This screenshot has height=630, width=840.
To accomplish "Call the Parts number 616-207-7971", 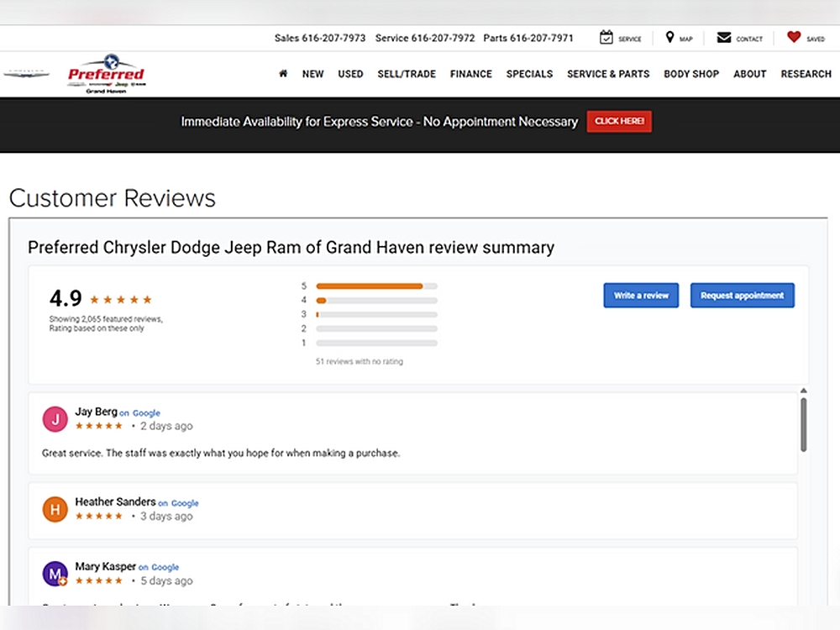I will coord(542,38).
